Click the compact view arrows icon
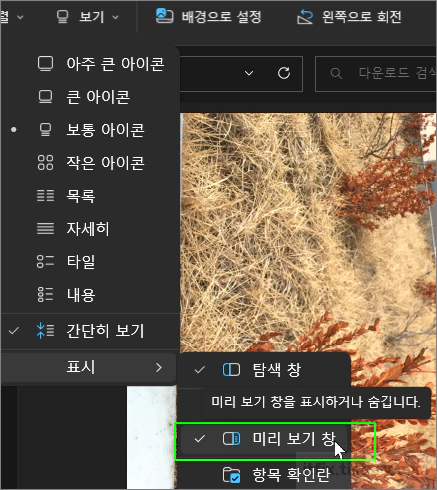 (x=45, y=331)
